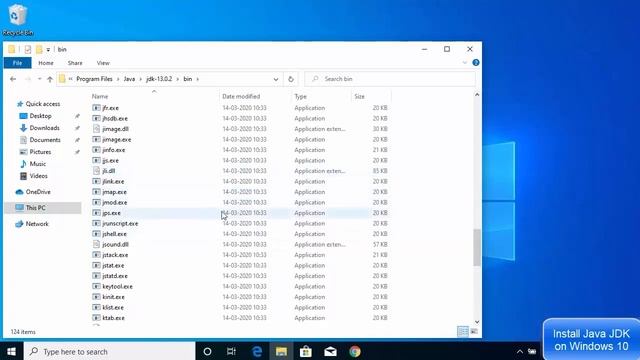Image resolution: width=640 pixels, height=360 pixels.
Task: Select Desktop in the navigation pane
Action: pyautogui.click(x=40, y=116)
